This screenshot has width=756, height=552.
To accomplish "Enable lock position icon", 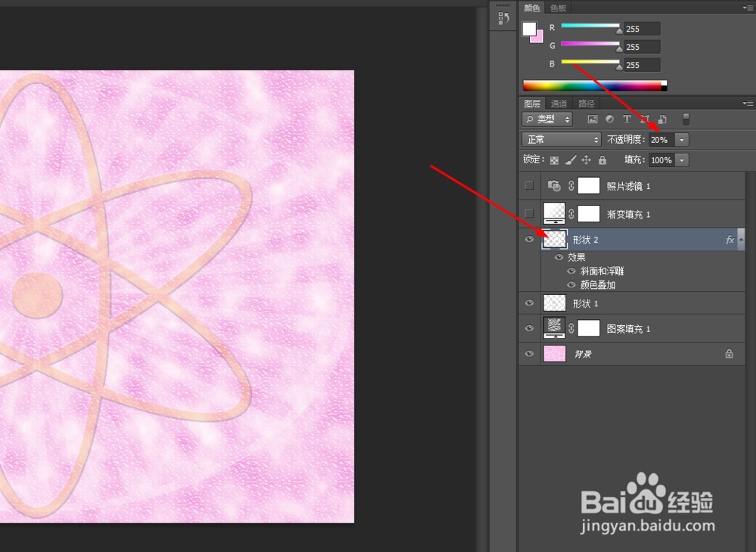I will (x=587, y=160).
